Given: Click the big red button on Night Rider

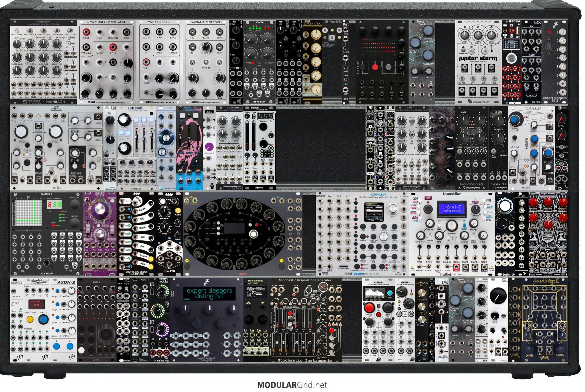Looking at the screenshot, I should (x=375, y=67).
